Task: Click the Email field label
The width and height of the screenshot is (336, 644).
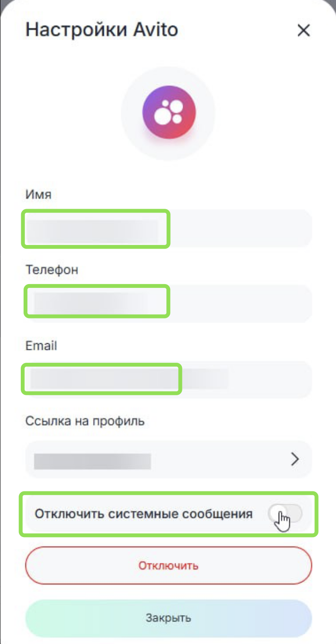Action: pyautogui.click(x=41, y=346)
